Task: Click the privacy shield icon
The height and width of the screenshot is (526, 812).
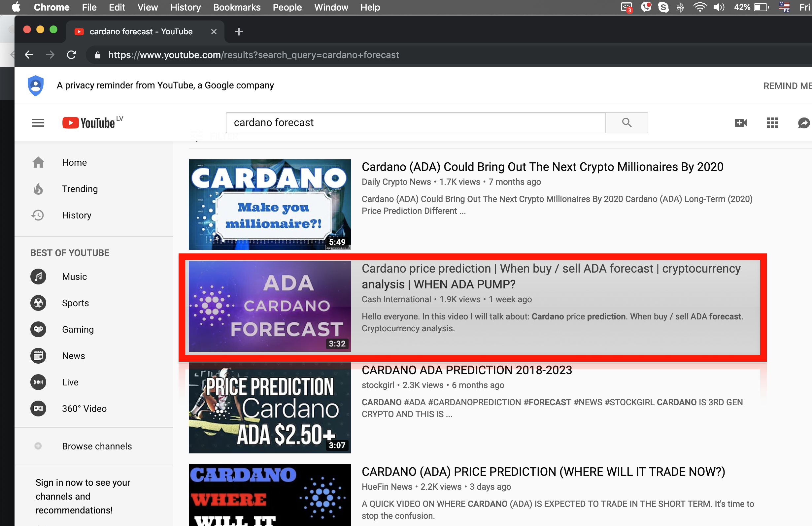Action: [35, 85]
